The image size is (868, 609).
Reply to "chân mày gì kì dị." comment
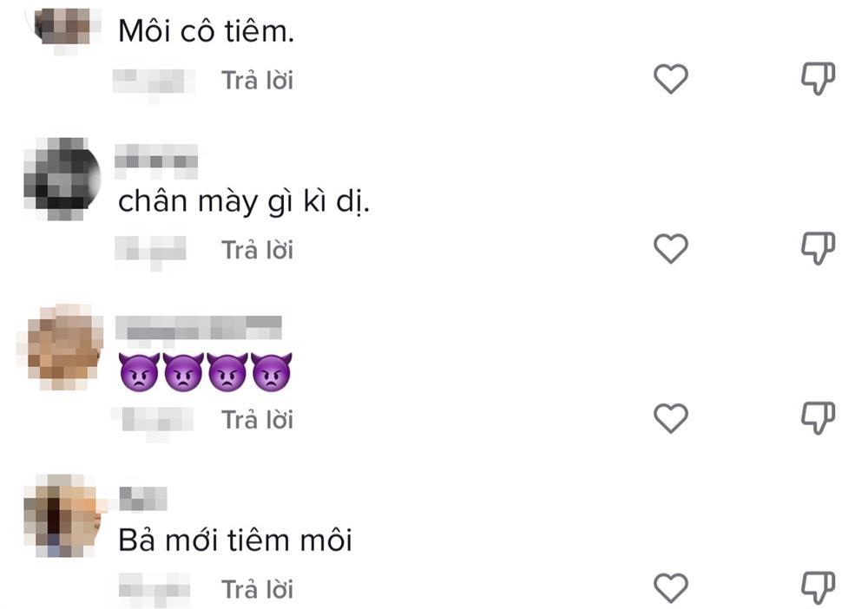[x=257, y=251]
